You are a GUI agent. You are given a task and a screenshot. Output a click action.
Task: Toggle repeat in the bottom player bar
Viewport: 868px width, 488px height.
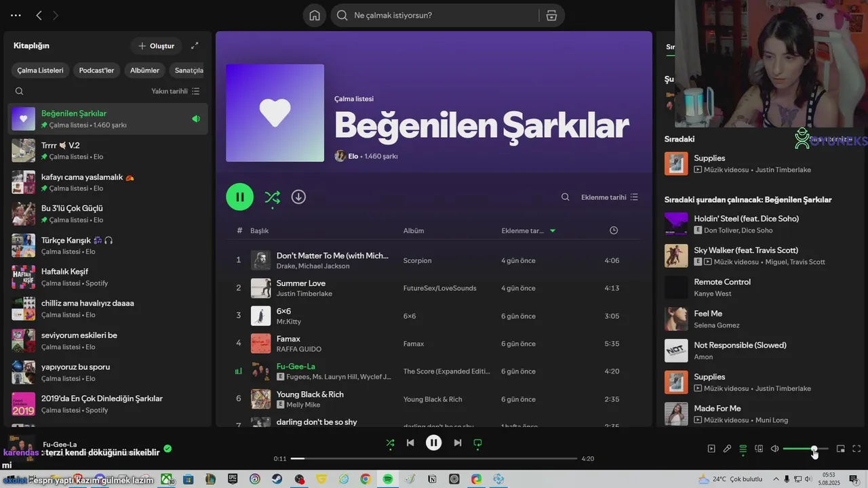click(x=477, y=443)
